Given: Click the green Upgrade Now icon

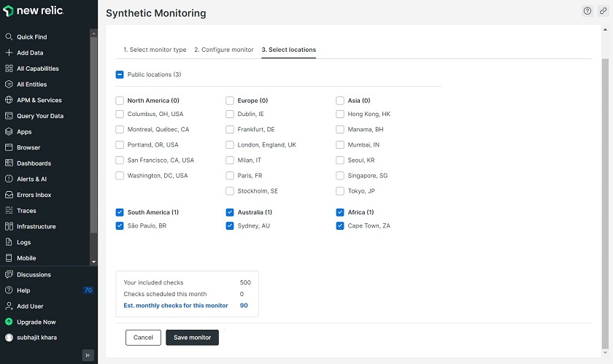Looking at the screenshot, I should [9, 322].
